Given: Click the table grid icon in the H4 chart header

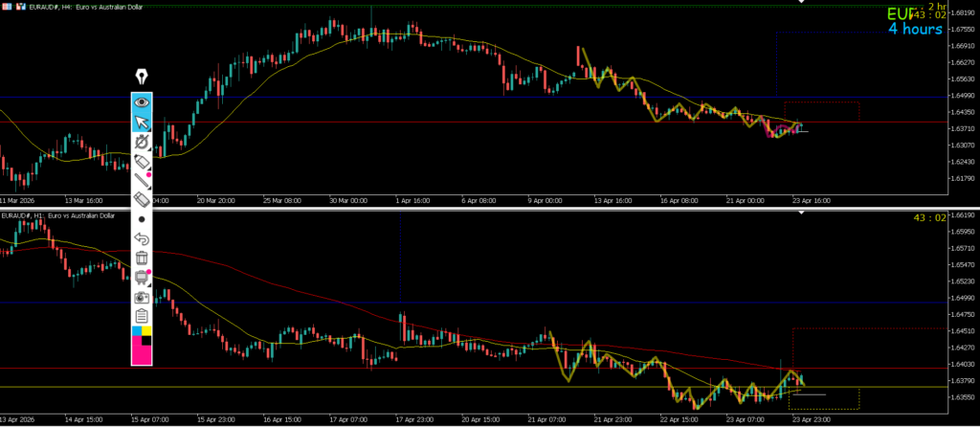Looking at the screenshot, I should click(7, 8).
